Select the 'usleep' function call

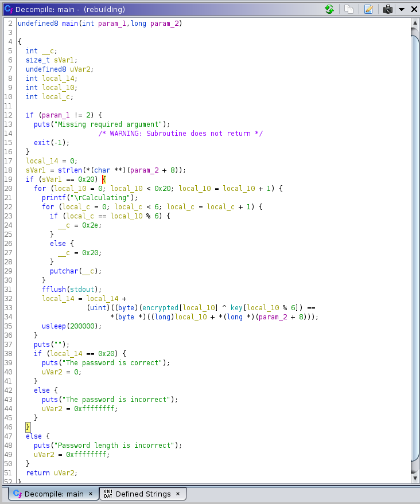tap(54, 326)
